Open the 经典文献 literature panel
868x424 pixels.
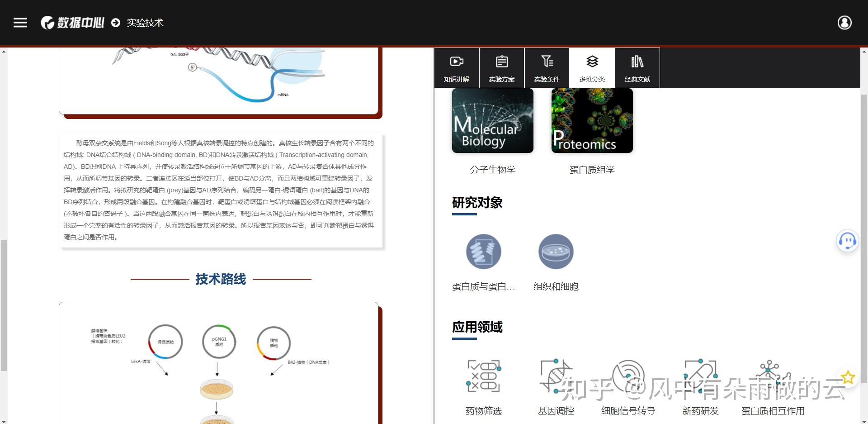[637, 68]
